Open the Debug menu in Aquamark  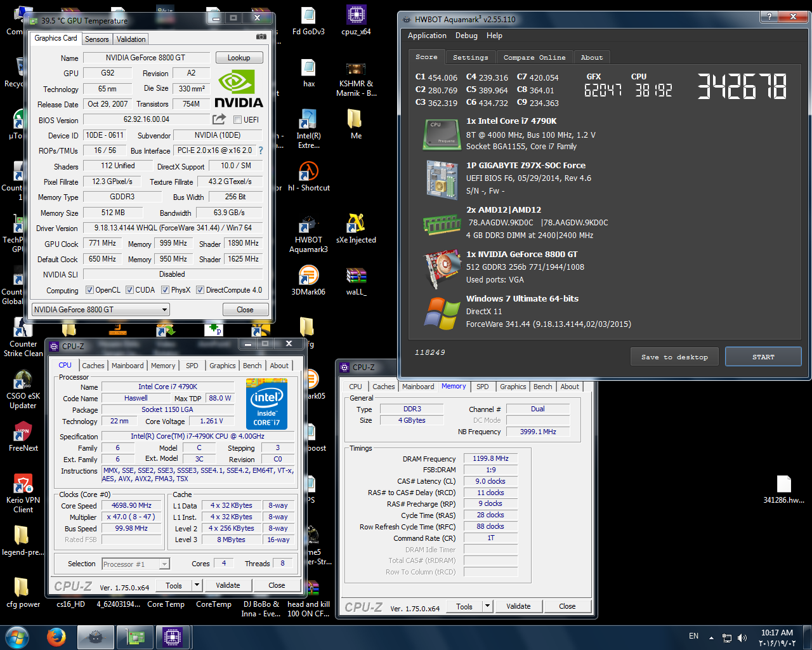(466, 36)
